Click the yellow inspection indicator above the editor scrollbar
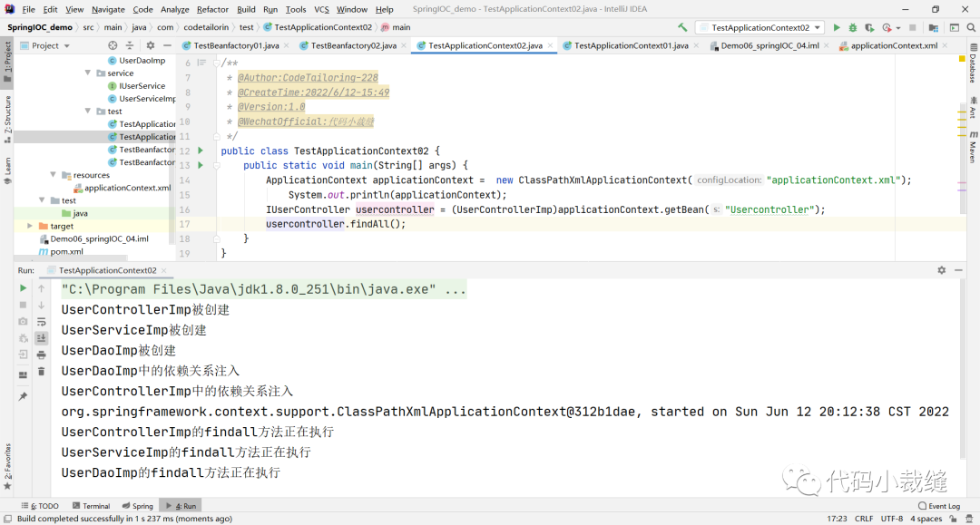This screenshot has height=525, width=980. point(962,59)
